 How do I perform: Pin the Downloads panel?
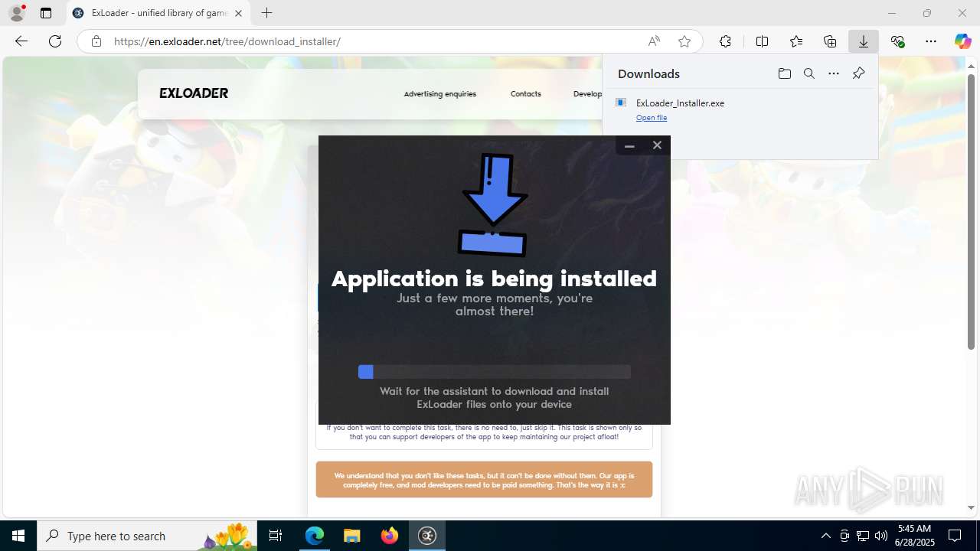tap(858, 73)
